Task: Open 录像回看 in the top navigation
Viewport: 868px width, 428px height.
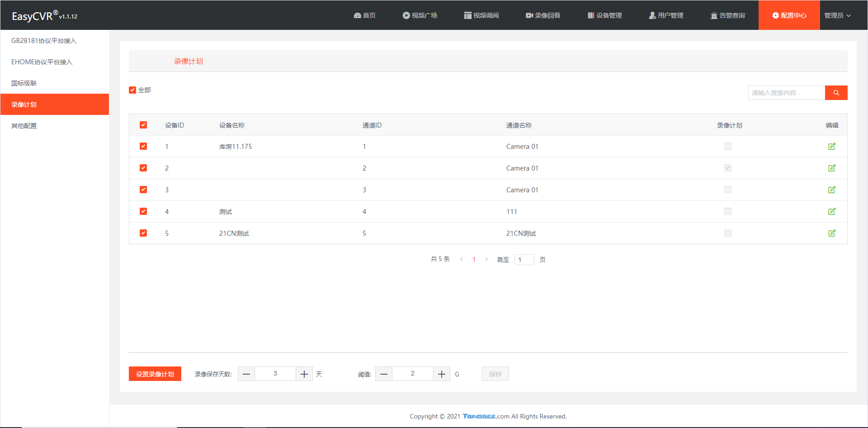Action: tap(542, 15)
